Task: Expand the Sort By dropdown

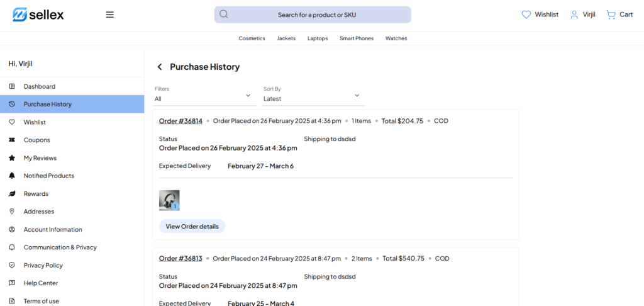Action: (x=313, y=95)
